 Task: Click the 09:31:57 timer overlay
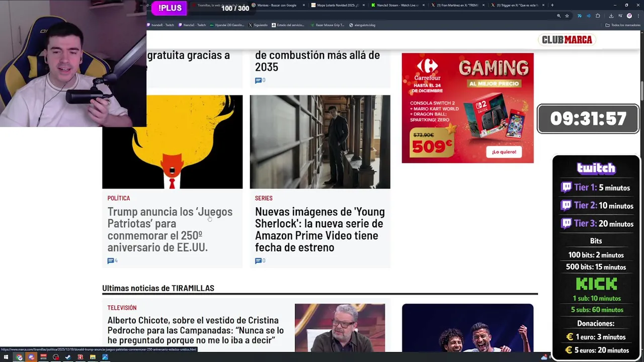[x=588, y=119]
